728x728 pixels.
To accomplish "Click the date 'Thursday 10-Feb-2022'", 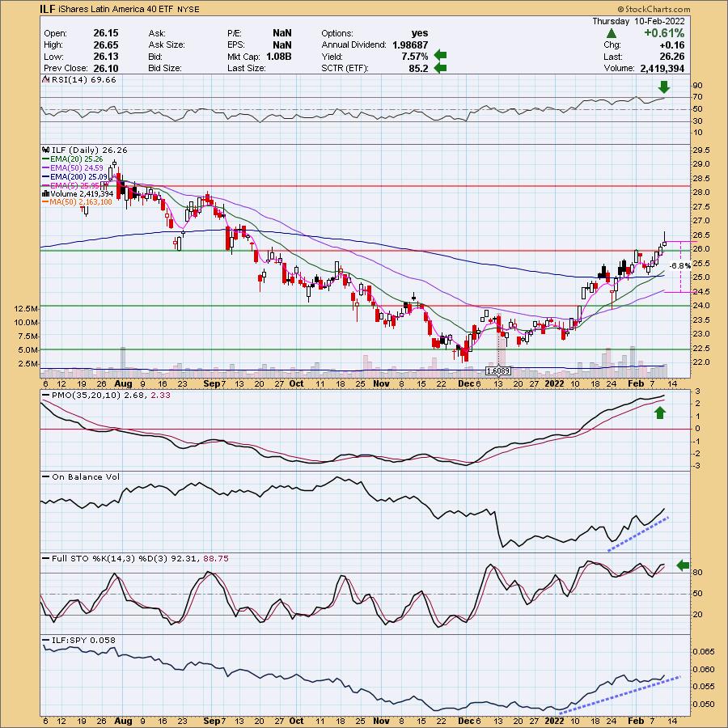I will (638, 21).
